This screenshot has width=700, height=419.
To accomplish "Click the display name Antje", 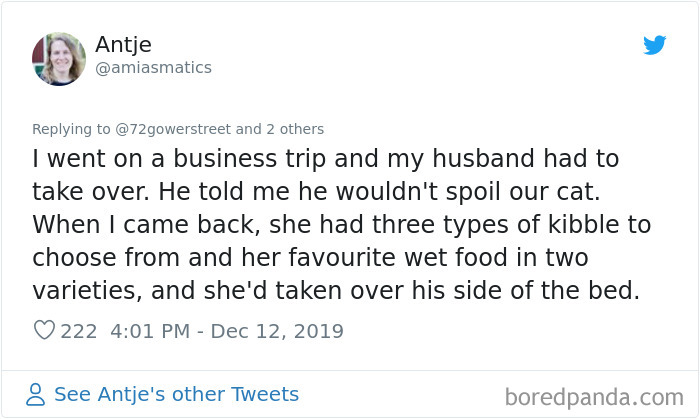I will tap(122, 43).
